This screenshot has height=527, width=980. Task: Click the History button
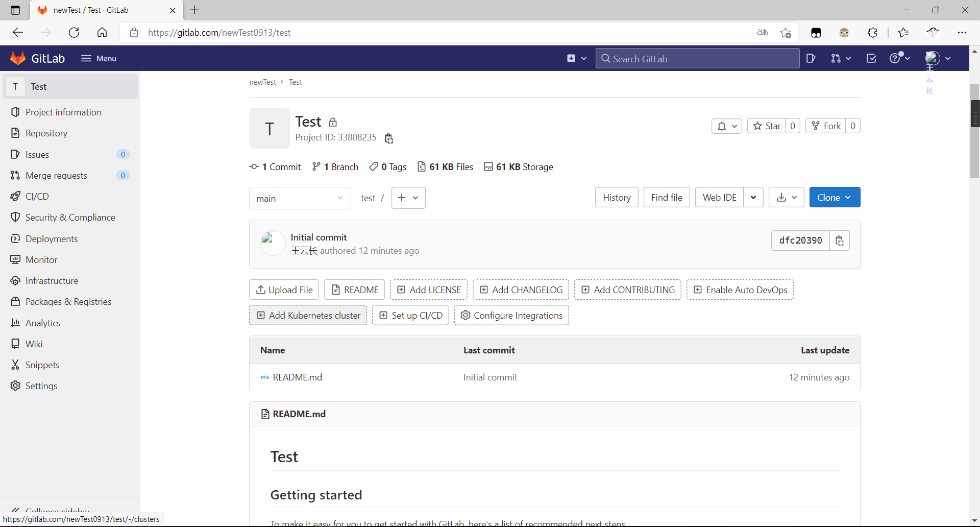(x=617, y=197)
